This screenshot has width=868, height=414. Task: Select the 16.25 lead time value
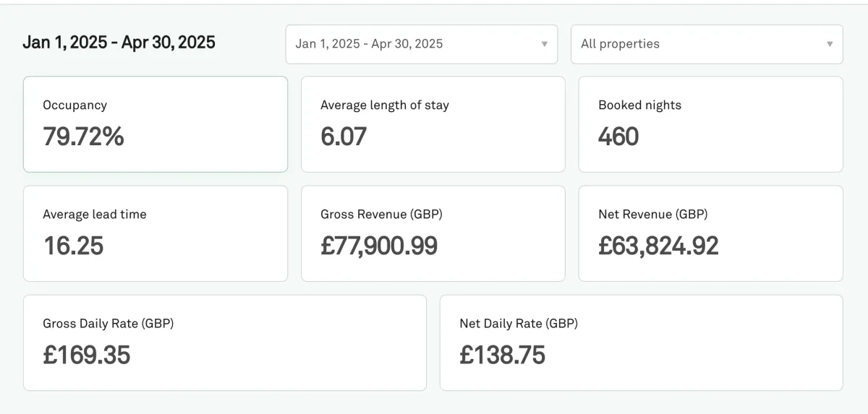[73, 246]
